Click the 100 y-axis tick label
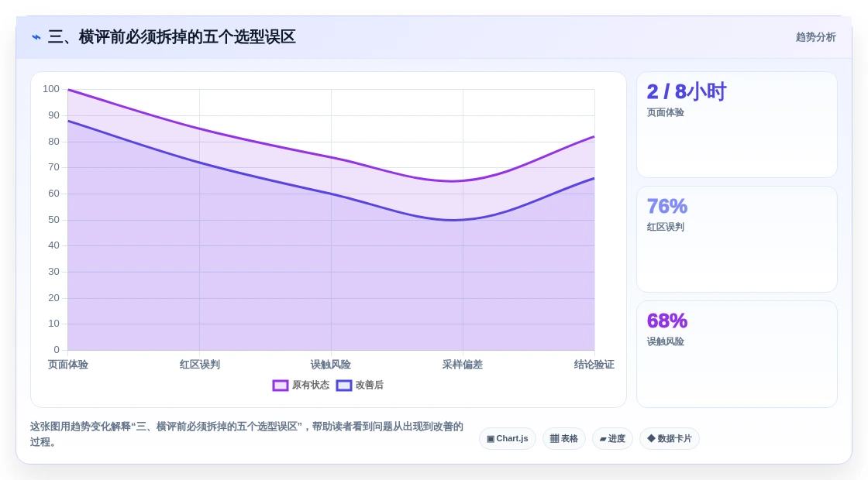 [x=51, y=89]
